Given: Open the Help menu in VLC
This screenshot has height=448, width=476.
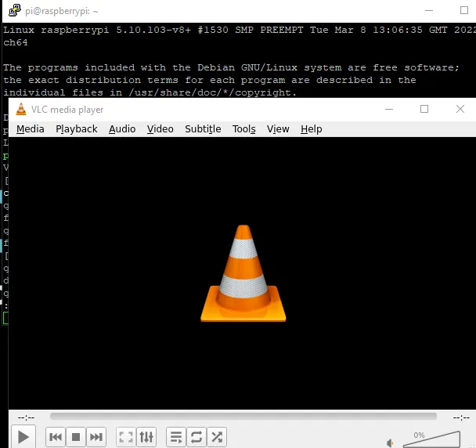Looking at the screenshot, I should click(x=311, y=129).
